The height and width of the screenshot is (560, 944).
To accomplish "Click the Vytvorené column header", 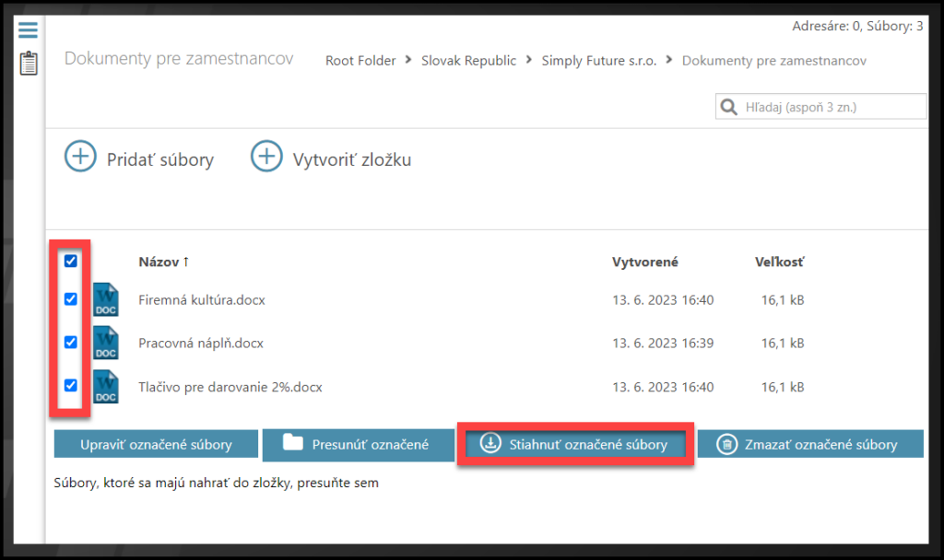I will (x=644, y=262).
